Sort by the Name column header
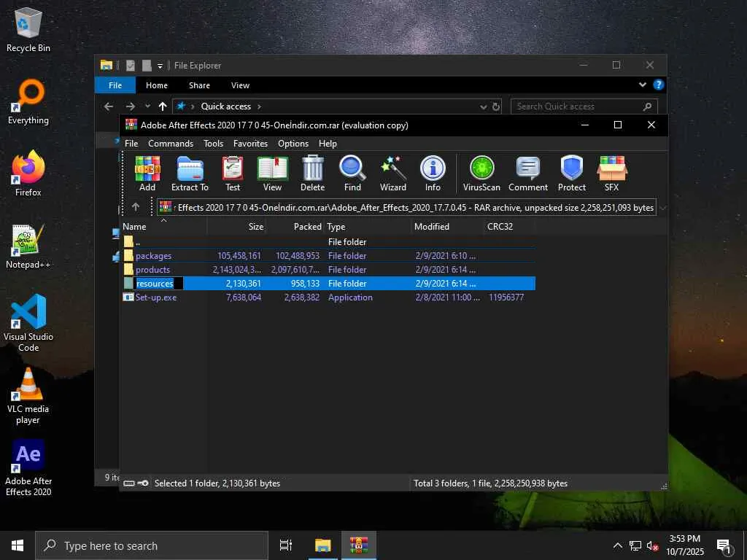This screenshot has width=747, height=560. tap(163, 227)
